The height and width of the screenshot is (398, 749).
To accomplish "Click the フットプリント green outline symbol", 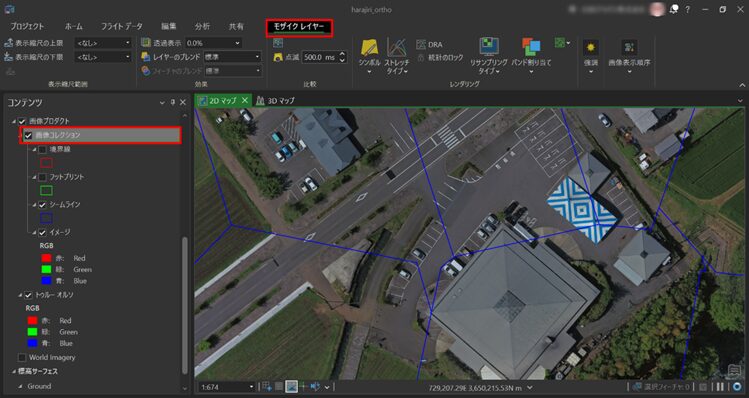I will pyautogui.click(x=46, y=191).
